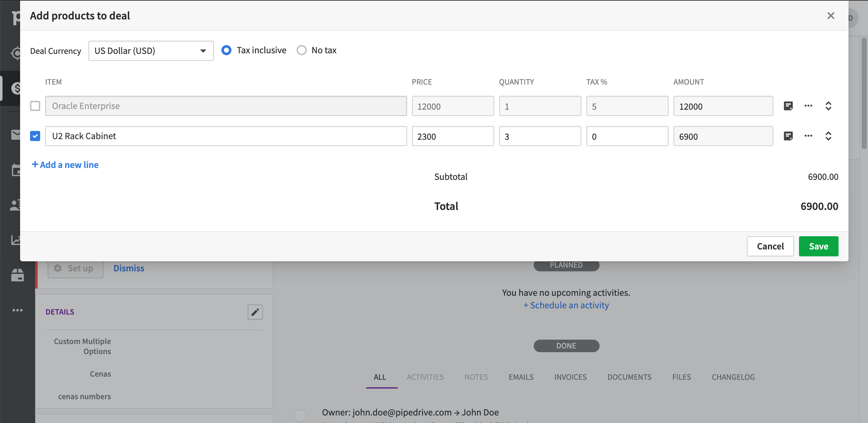868x423 pixels.
Task: Click page vertical scrollbar
Action: pyautogui.click(x=864, y=93)
